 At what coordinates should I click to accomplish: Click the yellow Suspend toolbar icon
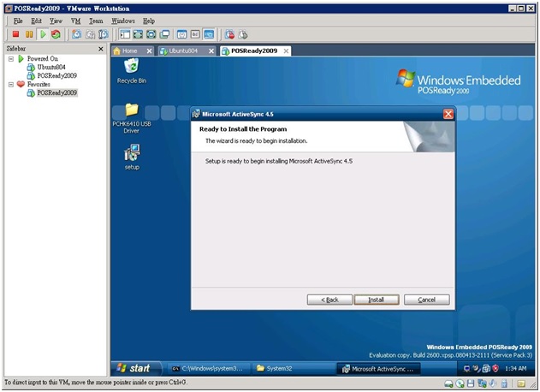click(x=29, y=34)
